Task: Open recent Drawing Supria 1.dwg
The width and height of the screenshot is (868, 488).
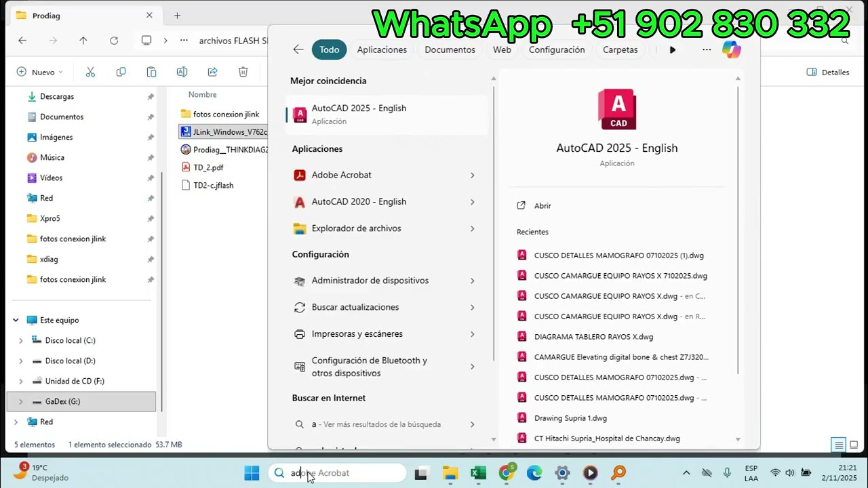Action: [570, 418]
